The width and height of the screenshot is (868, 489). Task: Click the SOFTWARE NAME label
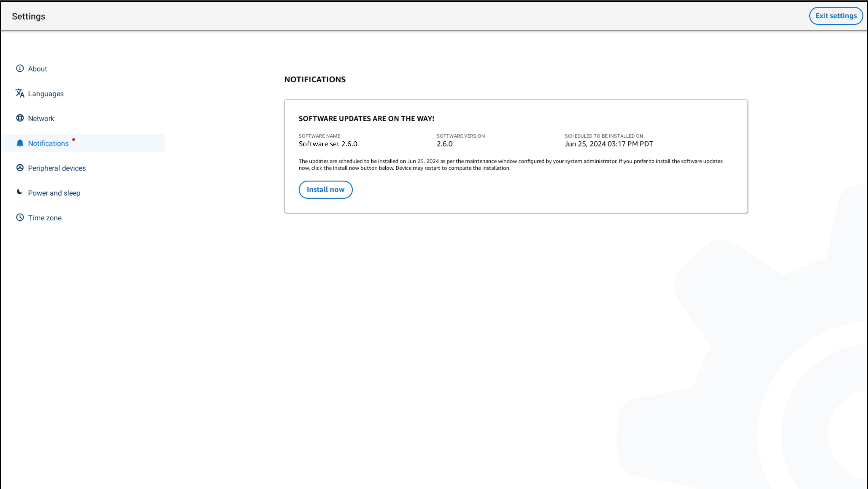pos(319,136)
